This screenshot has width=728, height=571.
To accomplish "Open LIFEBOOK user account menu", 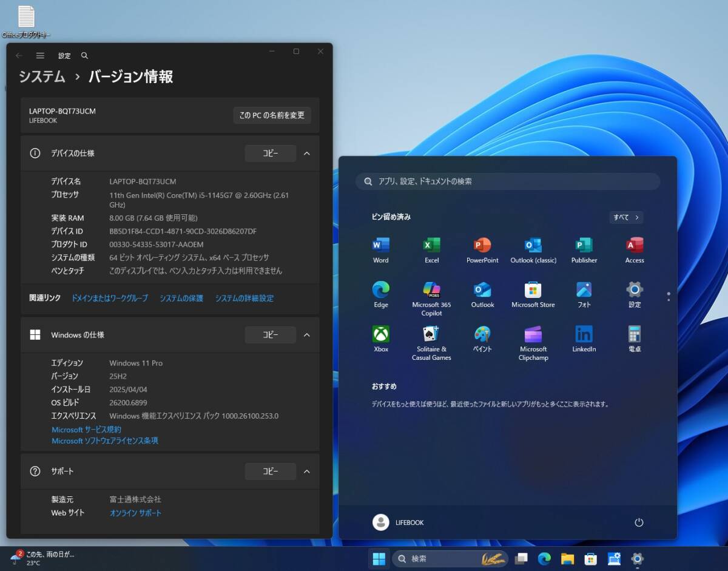I will click(x=398, y=522).
